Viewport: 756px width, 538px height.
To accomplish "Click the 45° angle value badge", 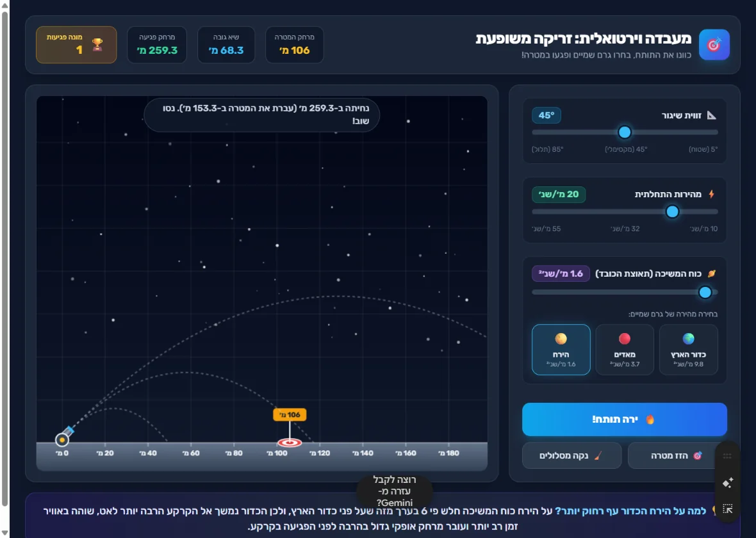I will pos(546,115).
